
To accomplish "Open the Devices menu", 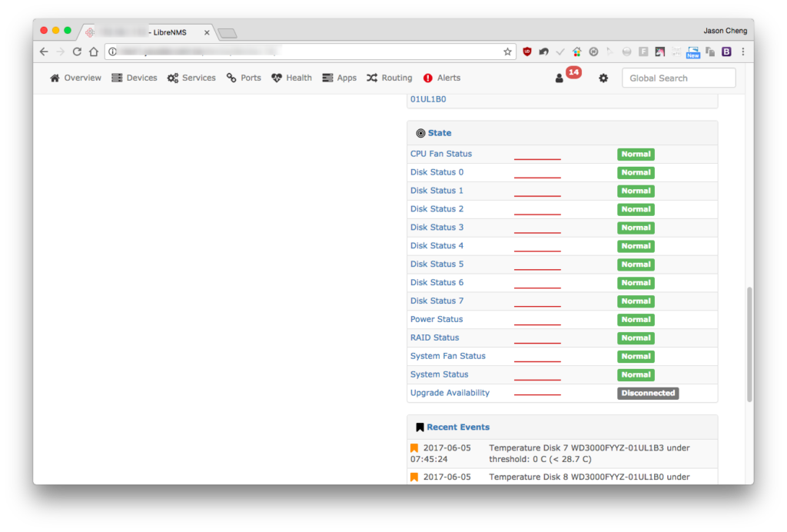I will pos(134,78).
